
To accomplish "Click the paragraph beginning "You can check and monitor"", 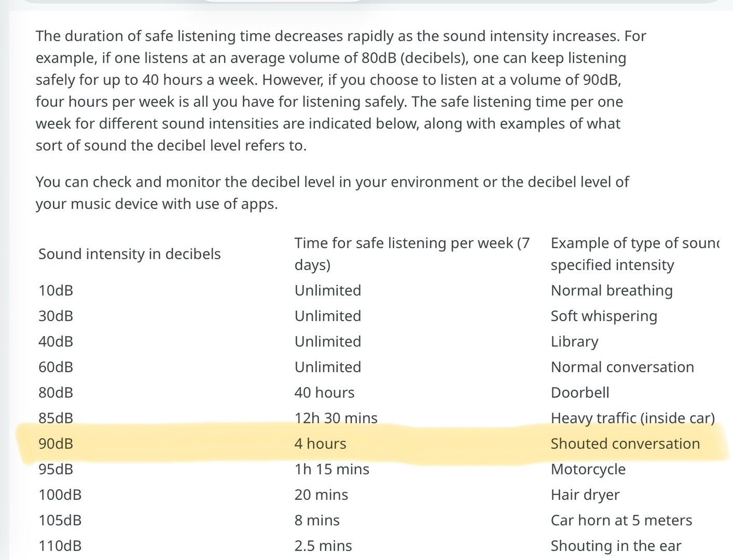I will point(332,193).
